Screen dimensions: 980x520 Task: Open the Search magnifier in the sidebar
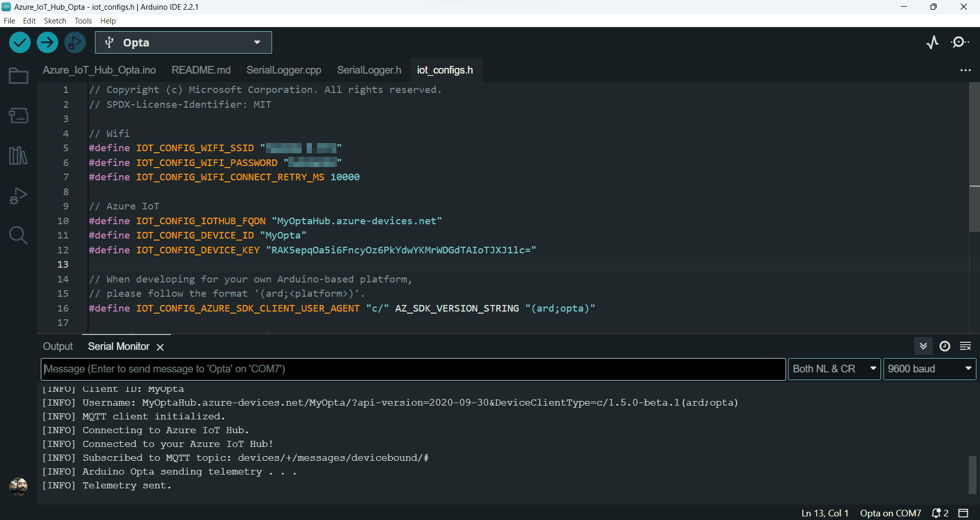(18, 235)
